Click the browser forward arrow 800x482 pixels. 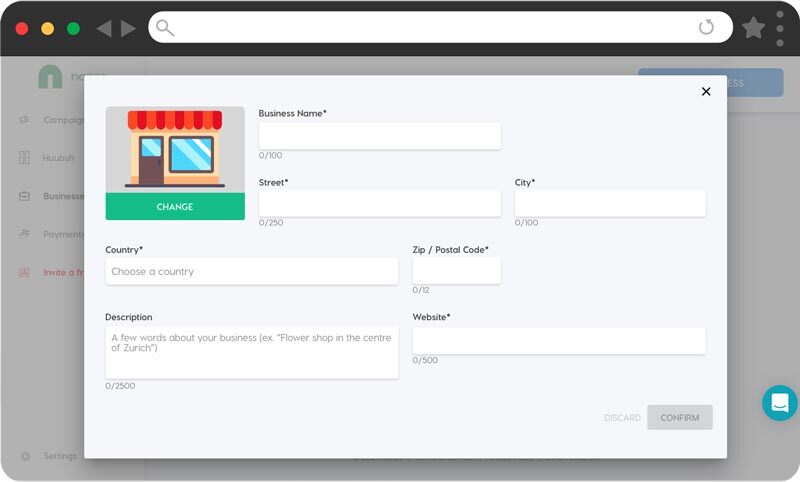[x=128, y=28]
